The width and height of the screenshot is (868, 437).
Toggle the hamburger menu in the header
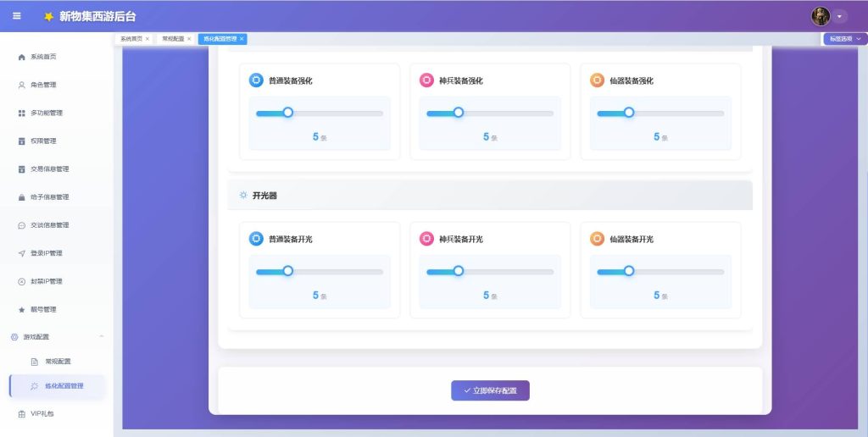(17, 16)
